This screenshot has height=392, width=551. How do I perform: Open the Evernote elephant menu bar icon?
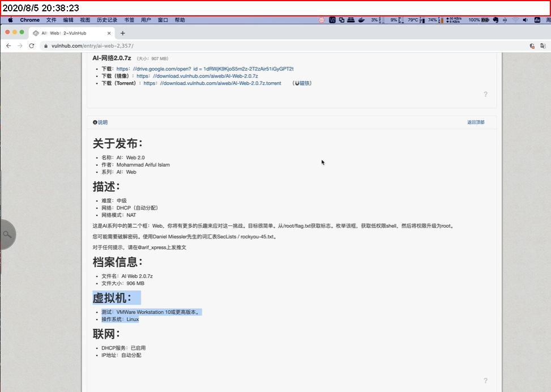click(x=496, y=20)
